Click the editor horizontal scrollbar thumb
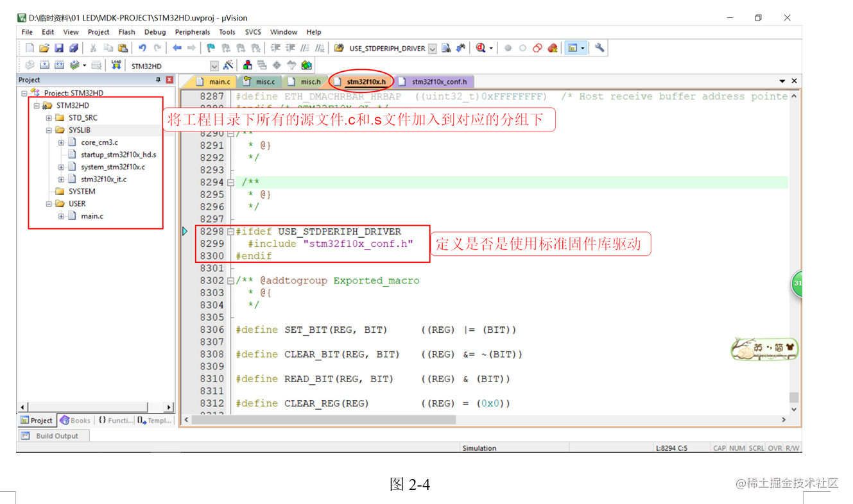853x504 pixels. click(x=324, y=419)
